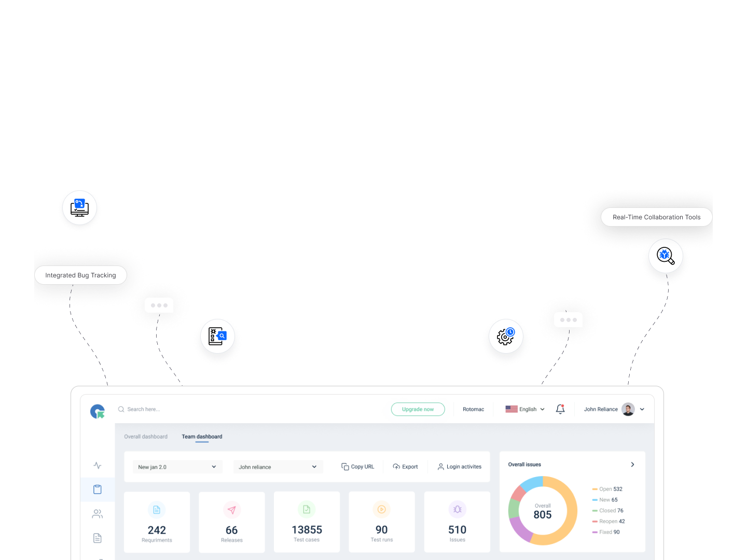The height and width of the screenshot is (560, 747).
Task: Click the Open 532 legend swatch
Action: (595, 489)
